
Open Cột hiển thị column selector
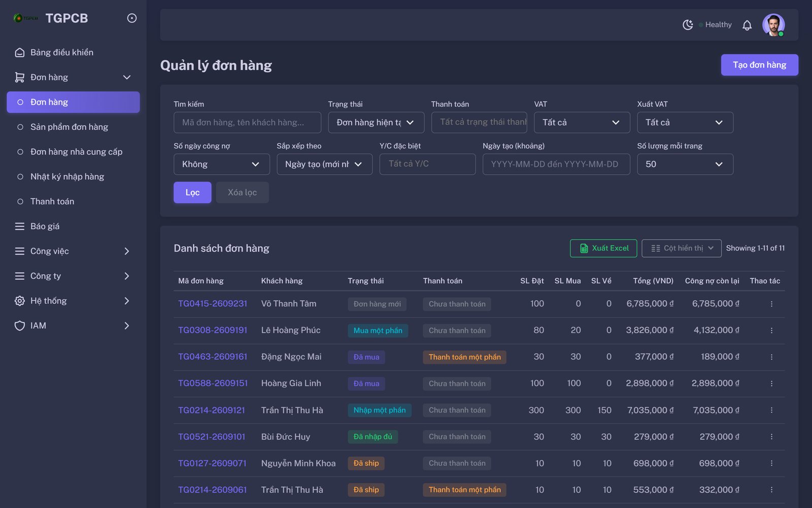pos(682,248)
